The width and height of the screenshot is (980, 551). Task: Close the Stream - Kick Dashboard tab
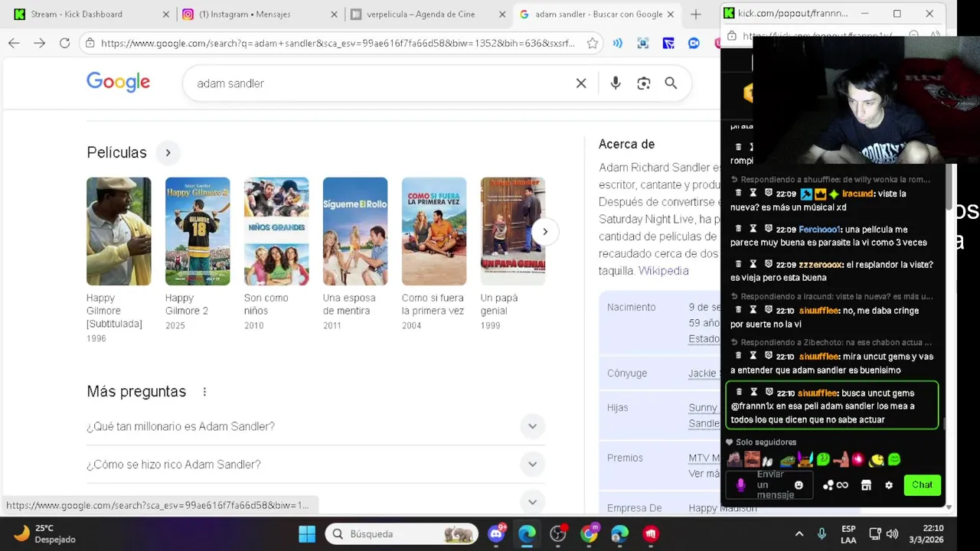click(x=166, y=14)
